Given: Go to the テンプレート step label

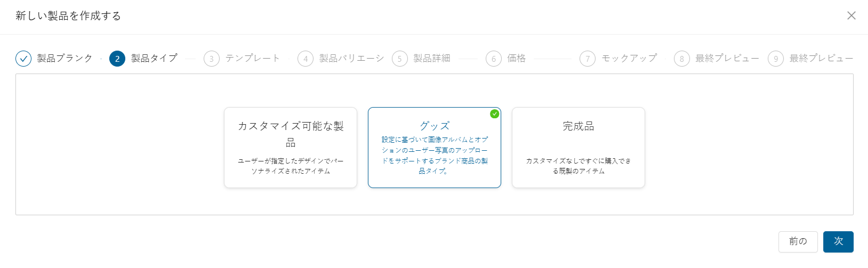Looking at the screenshot, I should click(x=252, y=58).
